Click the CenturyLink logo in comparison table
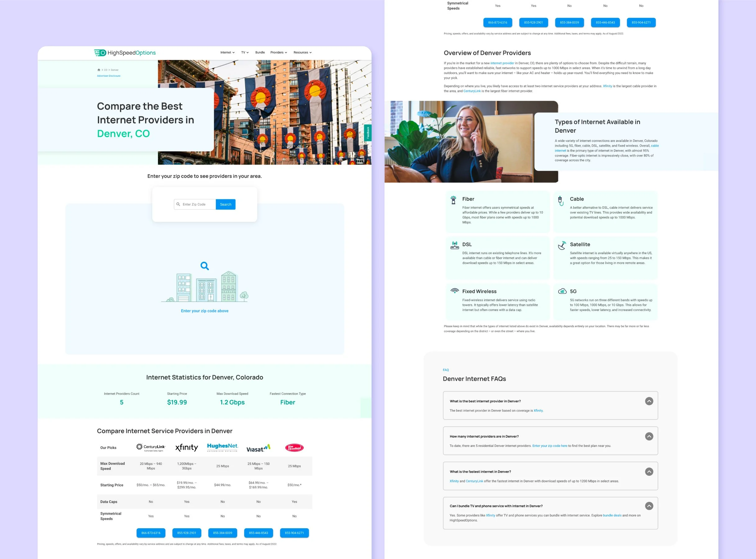The height and width of the screenshot is (559, 756). coord(151,448)
